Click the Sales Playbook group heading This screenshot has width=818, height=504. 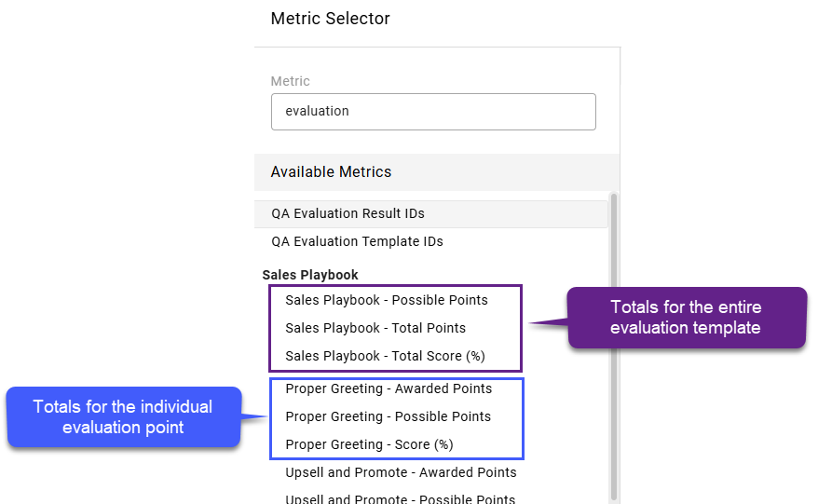310,275
